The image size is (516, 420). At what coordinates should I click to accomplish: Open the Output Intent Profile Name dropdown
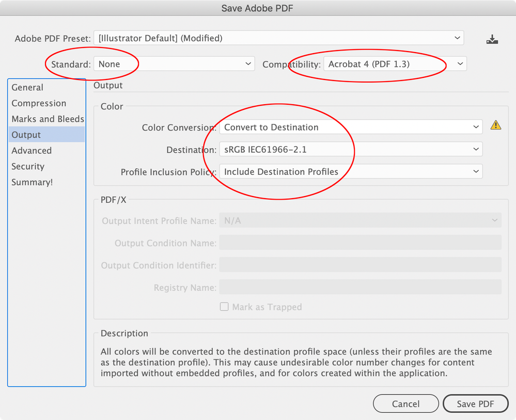tap(361, 220)
